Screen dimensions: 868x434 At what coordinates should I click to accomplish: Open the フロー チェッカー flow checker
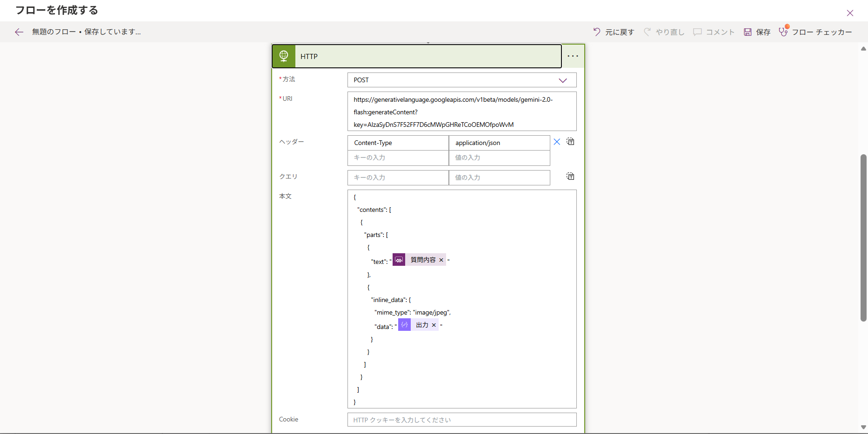tap(815, 32)
